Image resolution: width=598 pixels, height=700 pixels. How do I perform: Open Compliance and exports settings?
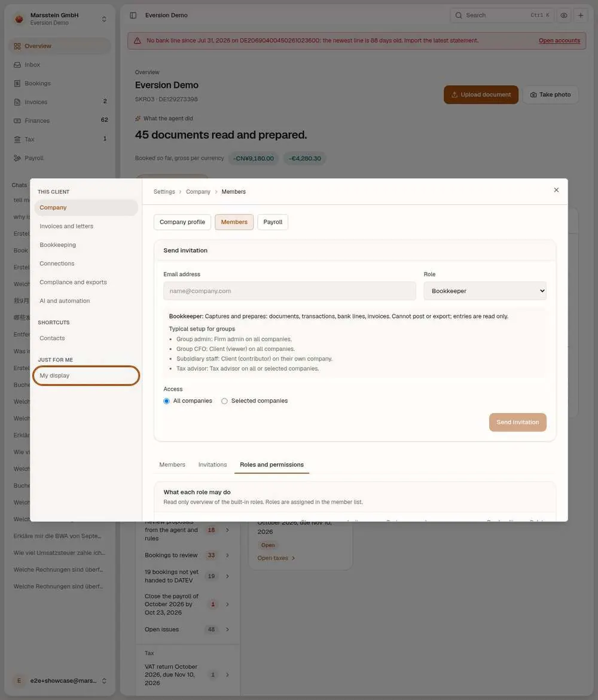pos(86,282)
